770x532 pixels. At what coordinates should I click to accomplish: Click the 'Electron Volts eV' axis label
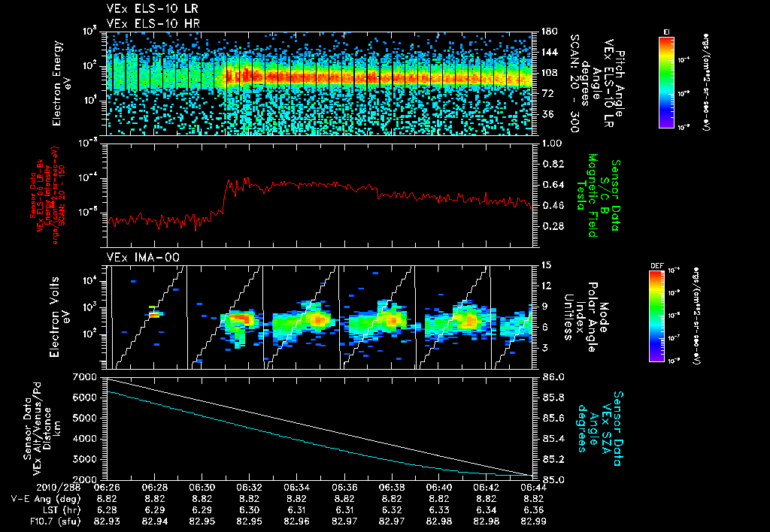59,317
